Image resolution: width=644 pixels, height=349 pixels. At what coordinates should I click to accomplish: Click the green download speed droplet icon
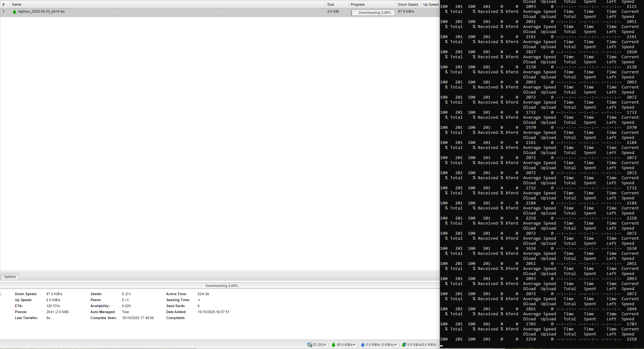(x=334, y=345)
